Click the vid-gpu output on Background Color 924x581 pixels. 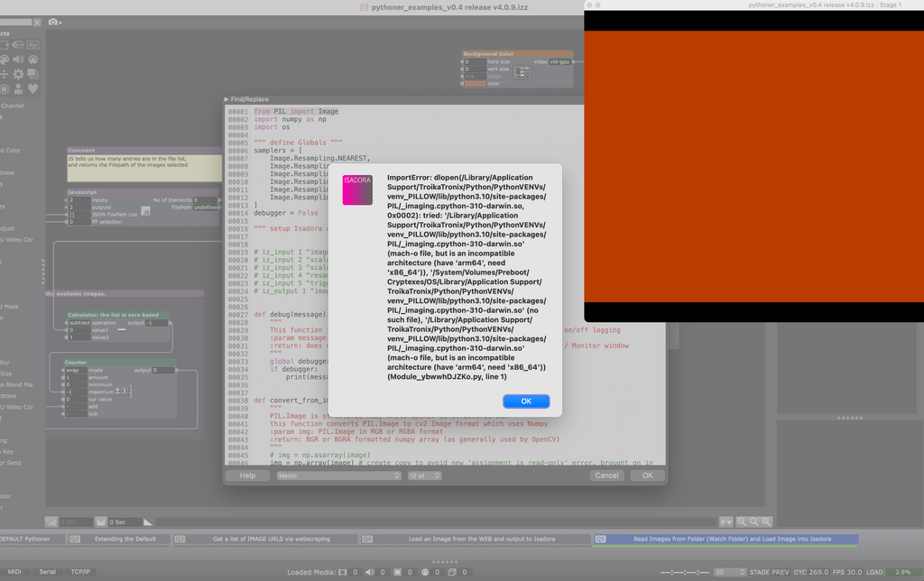click(x=559, y=62)
